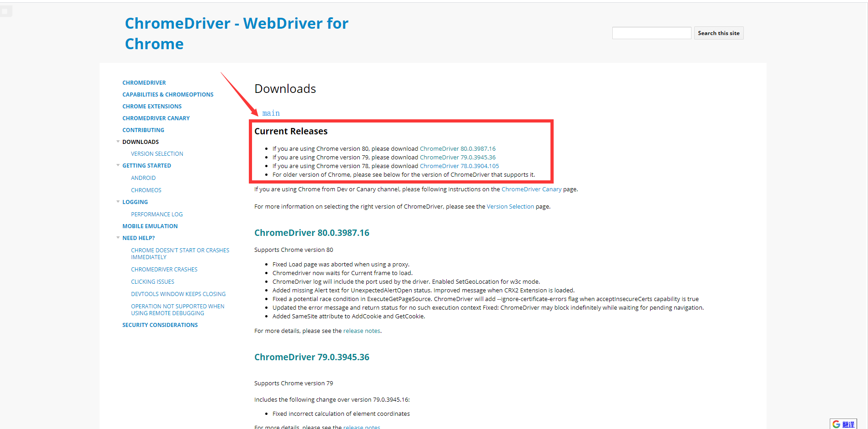Open release notes link for version 80
Screen dimensions: 868x429
click(362, 331)
